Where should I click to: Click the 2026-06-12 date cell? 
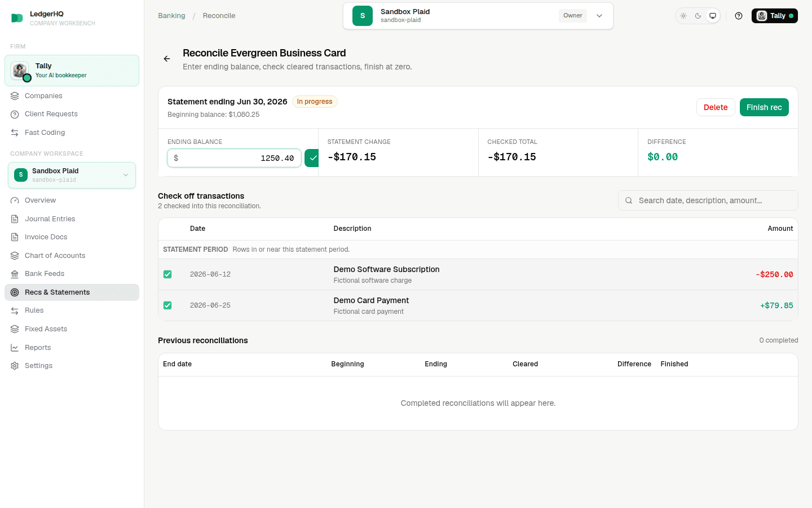[x=210, y=274]
